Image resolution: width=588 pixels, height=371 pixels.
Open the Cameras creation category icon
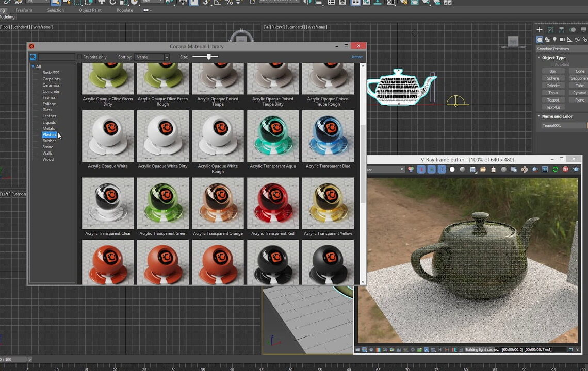click(x=562, y=40)
